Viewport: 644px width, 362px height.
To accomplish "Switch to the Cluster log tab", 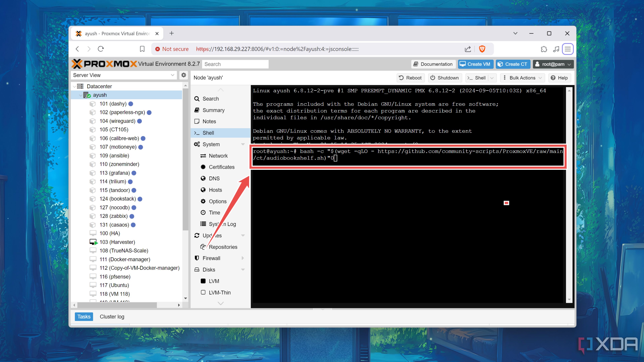I will (x=112, y=317).
